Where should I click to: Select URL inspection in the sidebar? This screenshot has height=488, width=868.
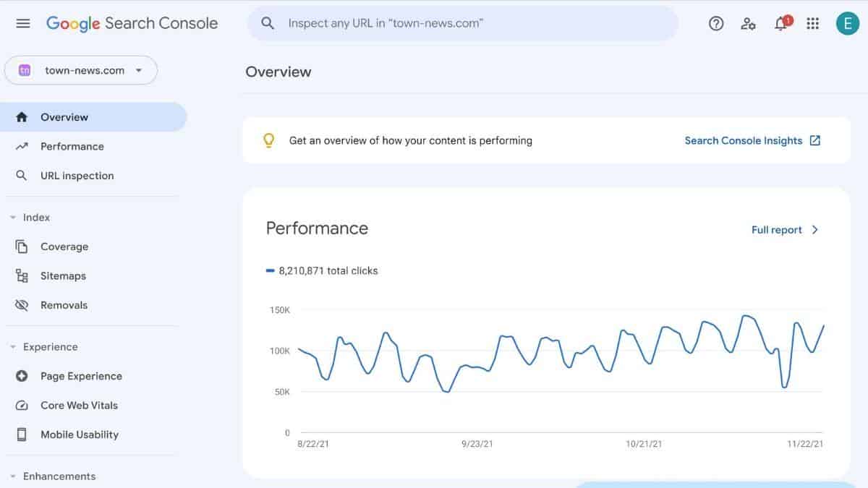point(77,176)
